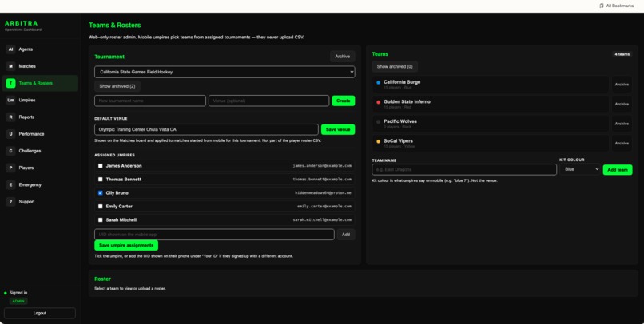The image size is (644, 324).
Task: Click the question mark icon beside Support
Action: click(x=10, y=201)
